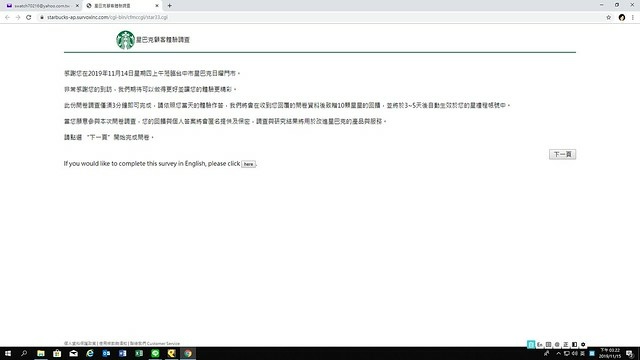Open the terms of use footer link
Screen dimensions: 640x360
point(113,343)
